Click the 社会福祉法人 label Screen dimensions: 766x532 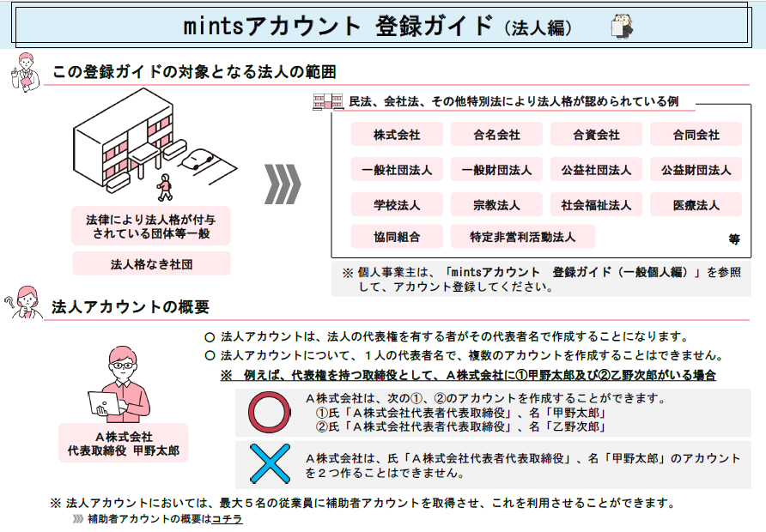(x=596, y=204)
